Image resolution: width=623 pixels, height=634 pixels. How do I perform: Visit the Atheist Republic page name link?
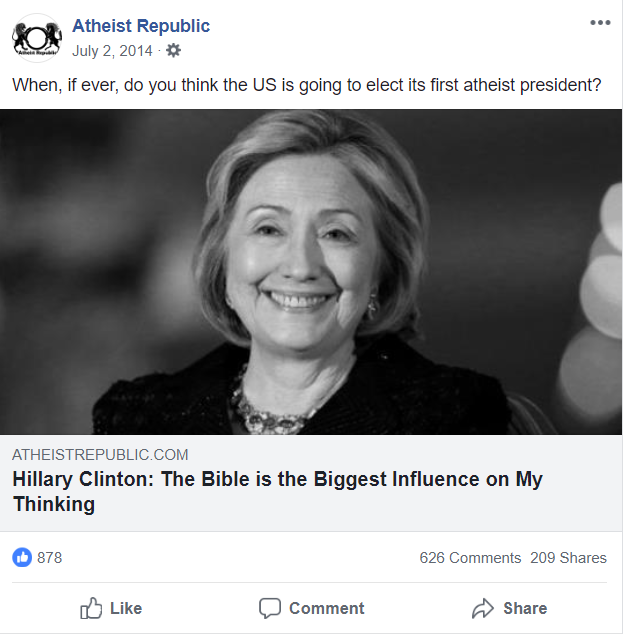(x=141, y=26)
